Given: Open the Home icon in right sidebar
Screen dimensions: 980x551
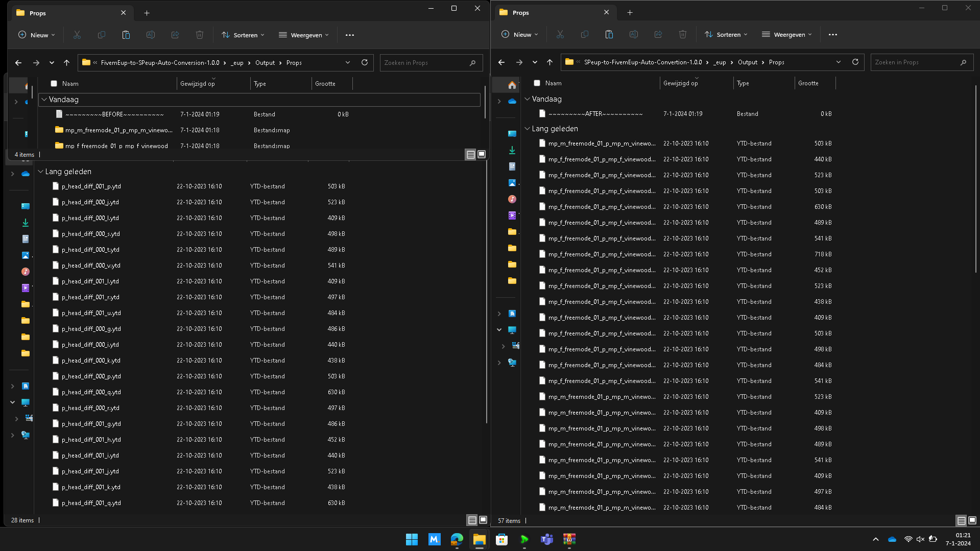Looking at the screenshot, I should pyautogui.click(x=512, y=85).
